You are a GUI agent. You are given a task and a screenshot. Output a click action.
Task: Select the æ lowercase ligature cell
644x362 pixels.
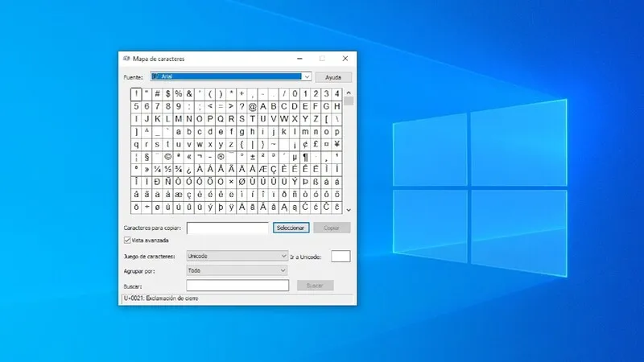click(178, 195)
